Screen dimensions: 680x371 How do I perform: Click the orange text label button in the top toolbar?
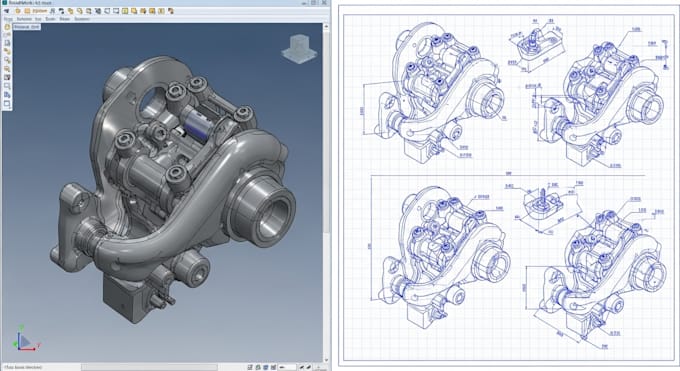40,11
